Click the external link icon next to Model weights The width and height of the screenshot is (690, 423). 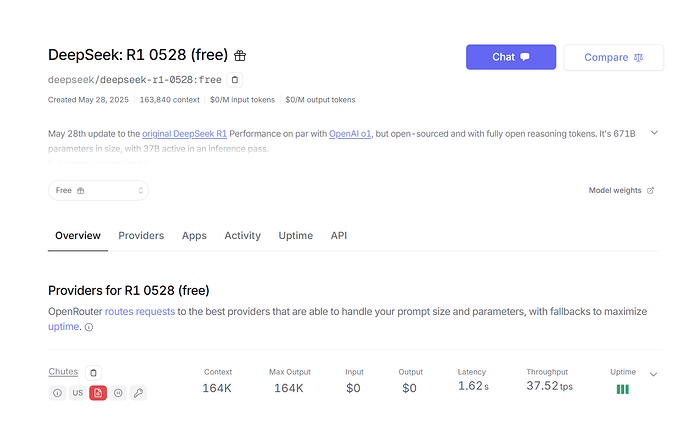(x=650, y=191)
